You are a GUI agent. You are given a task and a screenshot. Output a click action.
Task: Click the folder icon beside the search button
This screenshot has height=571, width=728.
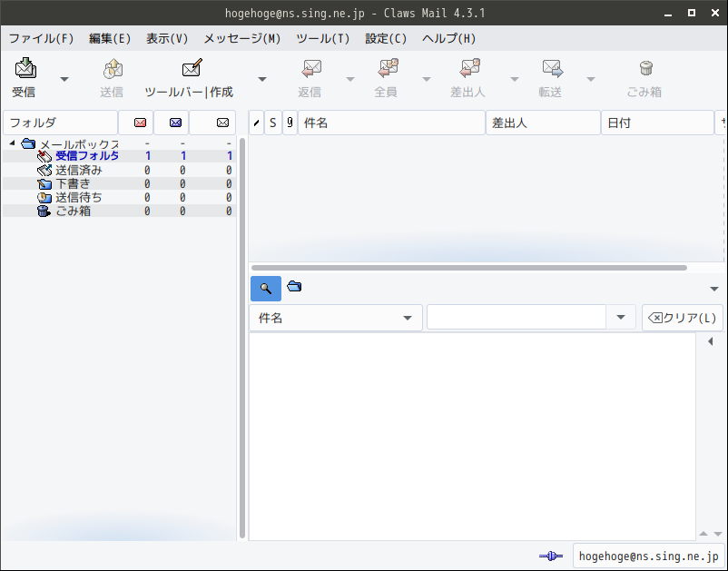(294, 287)
